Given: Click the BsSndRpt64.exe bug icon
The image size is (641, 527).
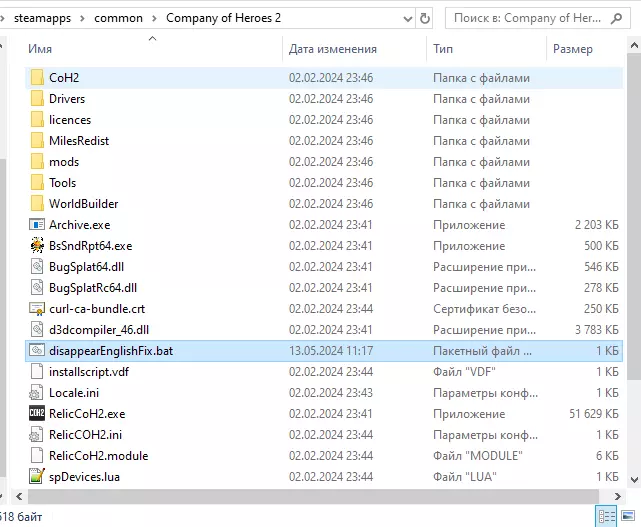Looking at the screenshot, I should click(37, 245).
